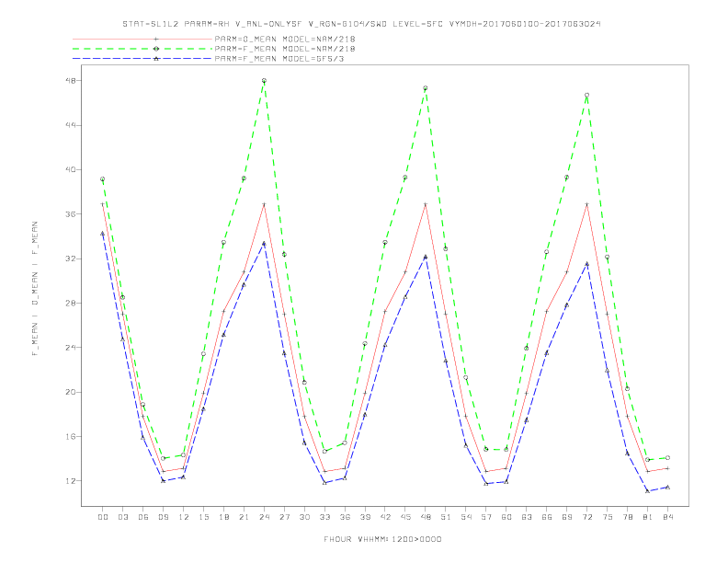The width and height of the screenshot is (728, 563).
Task: Click the y-axis tick value 32
Action: (x=71, y=259)
